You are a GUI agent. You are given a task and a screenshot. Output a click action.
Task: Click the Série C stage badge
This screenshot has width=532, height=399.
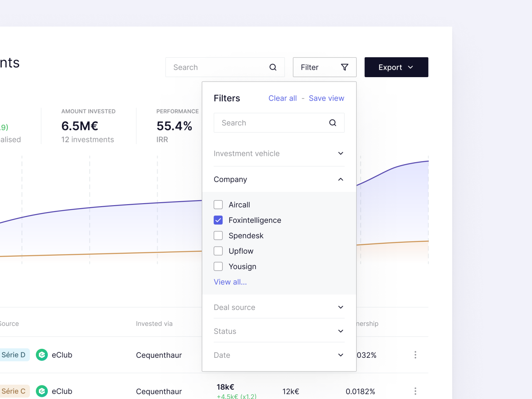click(13, 391)
